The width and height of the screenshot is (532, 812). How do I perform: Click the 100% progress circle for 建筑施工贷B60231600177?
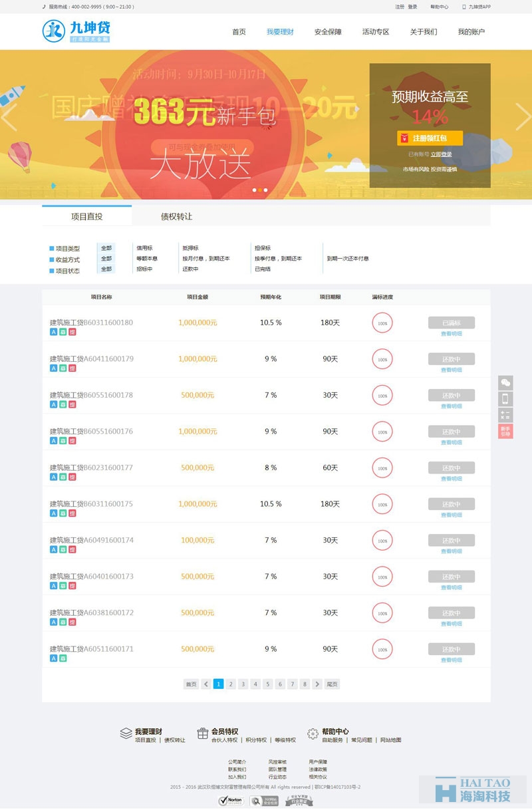click(x=382, y=468)
